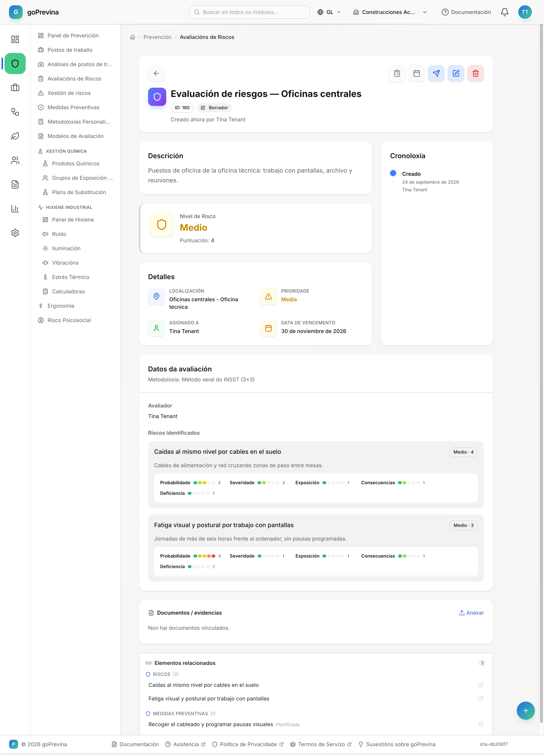Viewport: 544px width, 756px height.
Task: Open the Asistencia footer link
Action: [185, 744]
